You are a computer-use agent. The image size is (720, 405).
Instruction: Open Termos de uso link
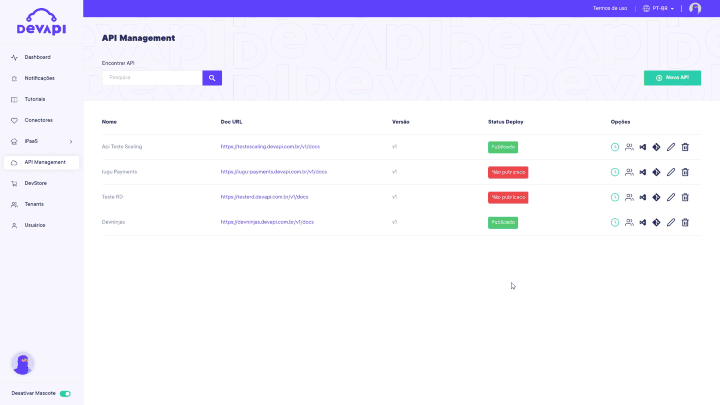coord(610,8)
